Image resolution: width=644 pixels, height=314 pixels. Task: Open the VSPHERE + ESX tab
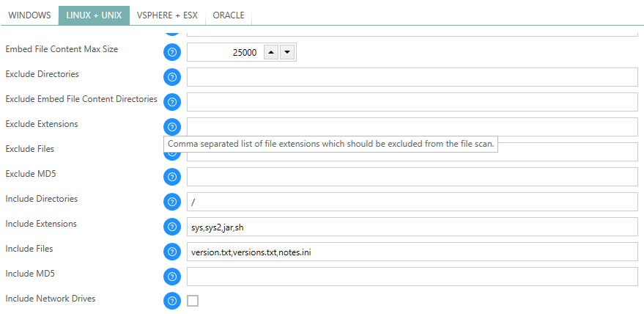click(x=167, y=15)
